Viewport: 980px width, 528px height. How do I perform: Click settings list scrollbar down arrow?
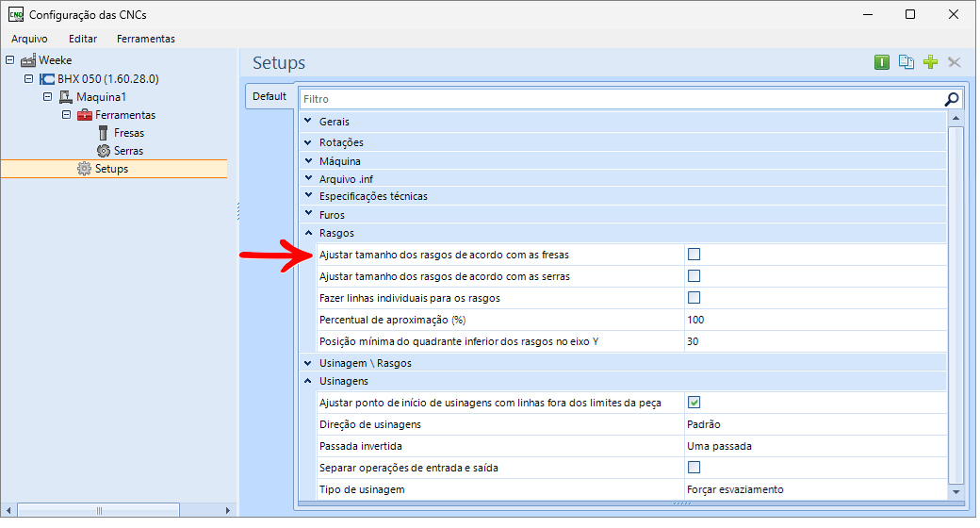point(955,492)
